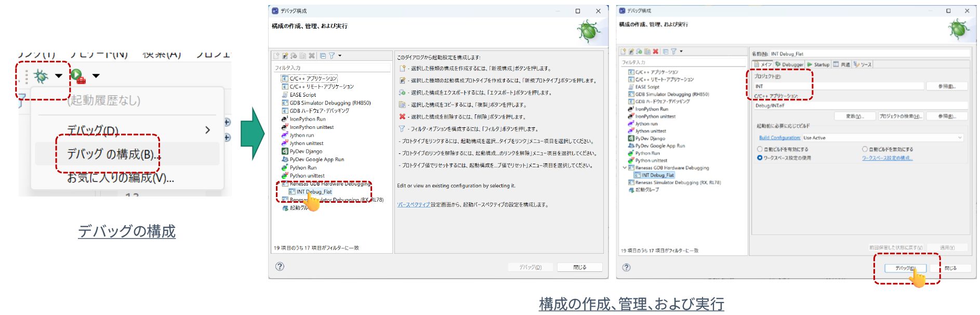Open the Startup tab

818,64
